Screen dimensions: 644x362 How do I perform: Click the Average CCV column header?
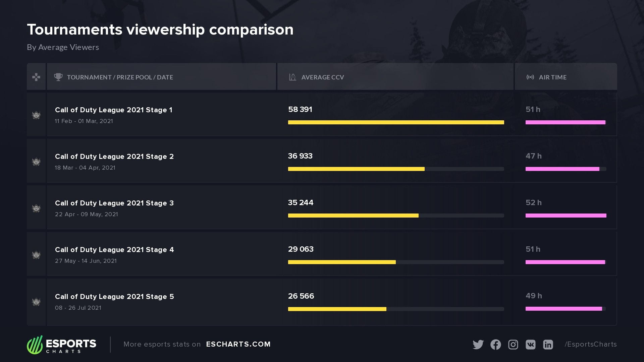tap(322, 77)
